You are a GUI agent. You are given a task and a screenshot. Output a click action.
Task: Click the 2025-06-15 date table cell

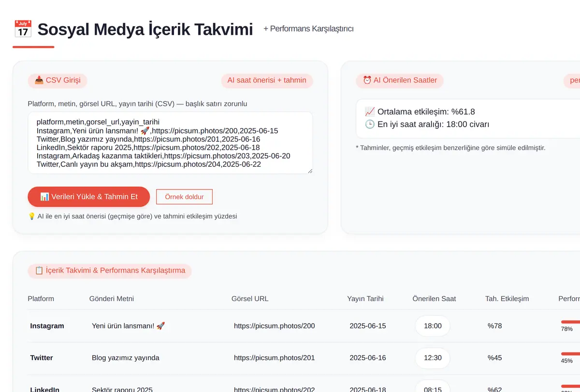click(368, 326)
